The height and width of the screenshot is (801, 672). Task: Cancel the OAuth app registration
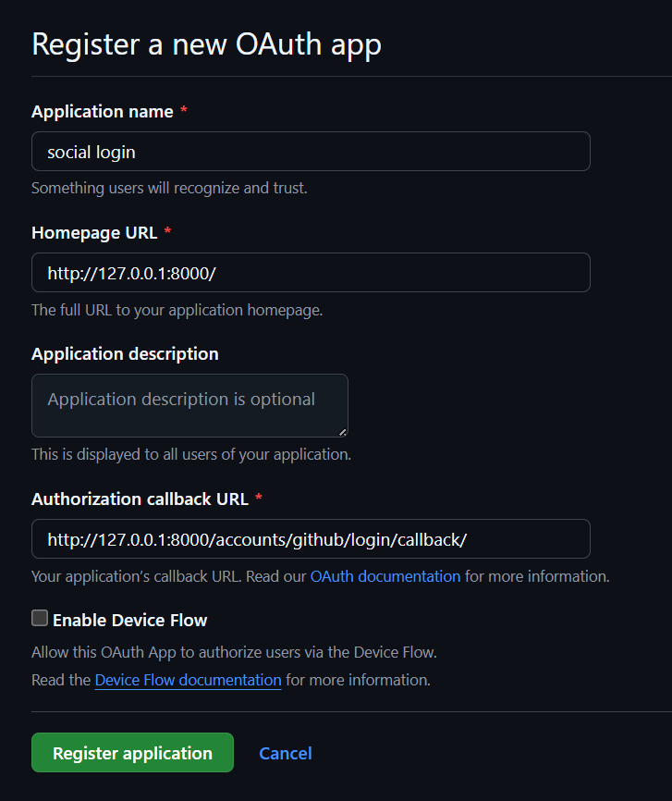point(285,753)
